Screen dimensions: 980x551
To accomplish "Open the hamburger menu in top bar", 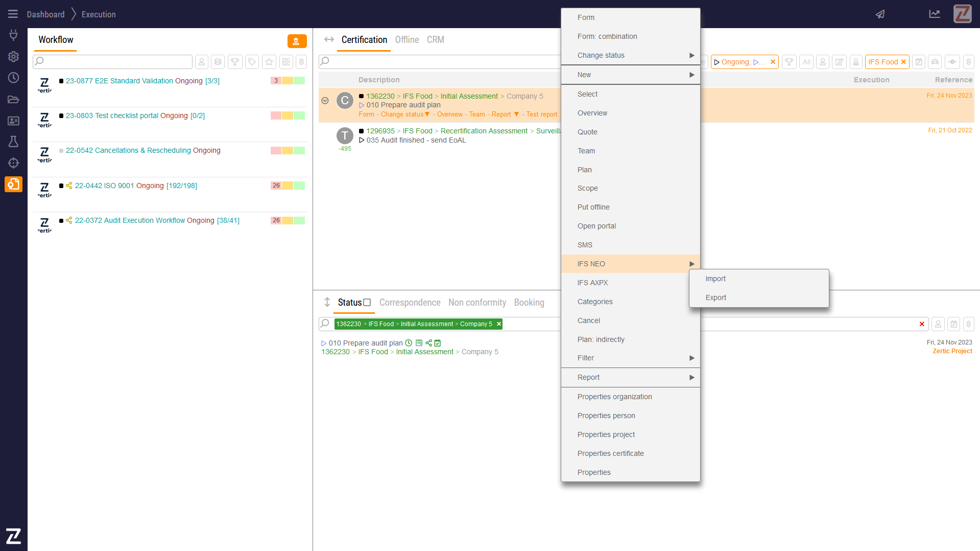I will click(13, 14).
